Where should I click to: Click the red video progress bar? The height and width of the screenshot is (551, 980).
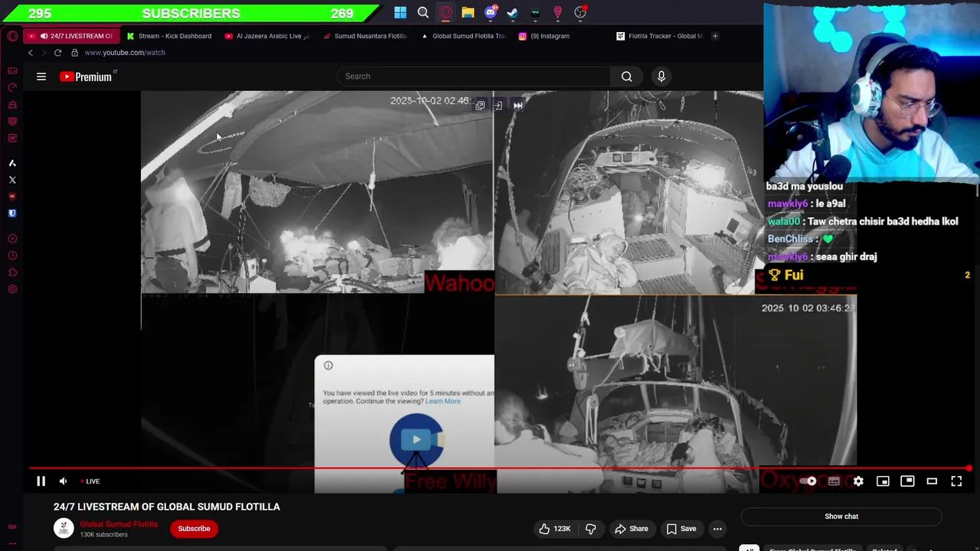point(499,468)
